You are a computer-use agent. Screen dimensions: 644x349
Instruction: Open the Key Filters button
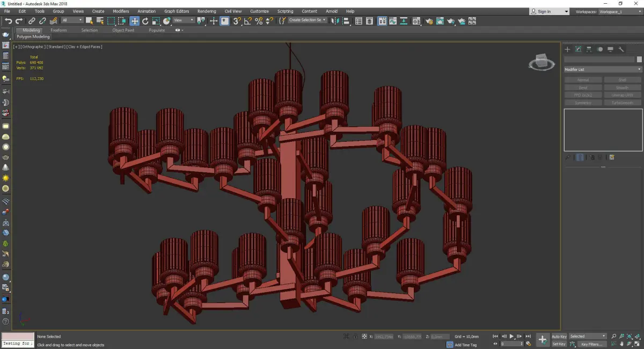[x=591, y=344]
